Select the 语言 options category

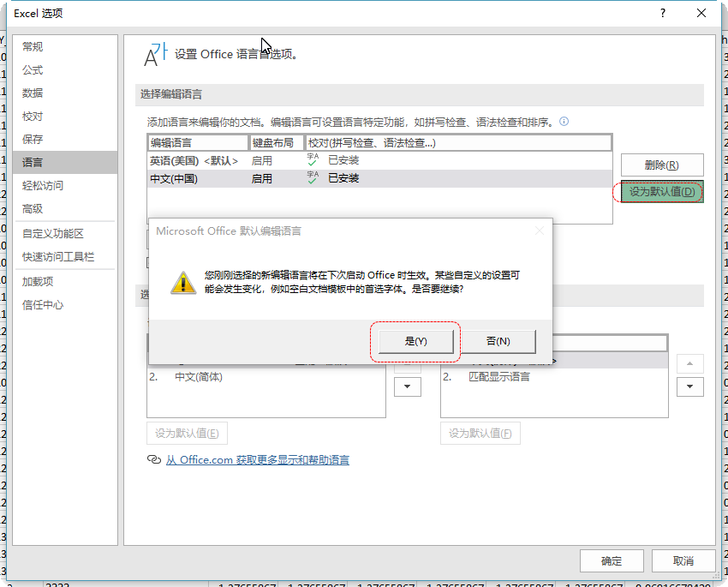click(x=65, y=163)
